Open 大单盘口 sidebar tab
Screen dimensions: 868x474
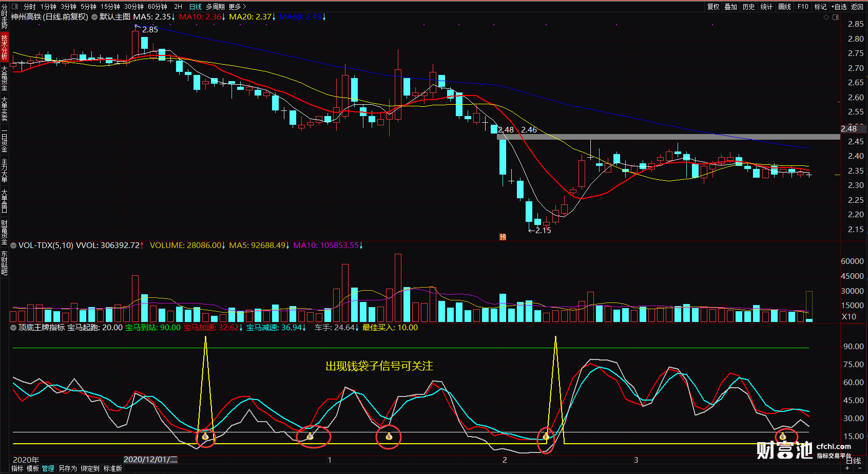tap(4, 201)
